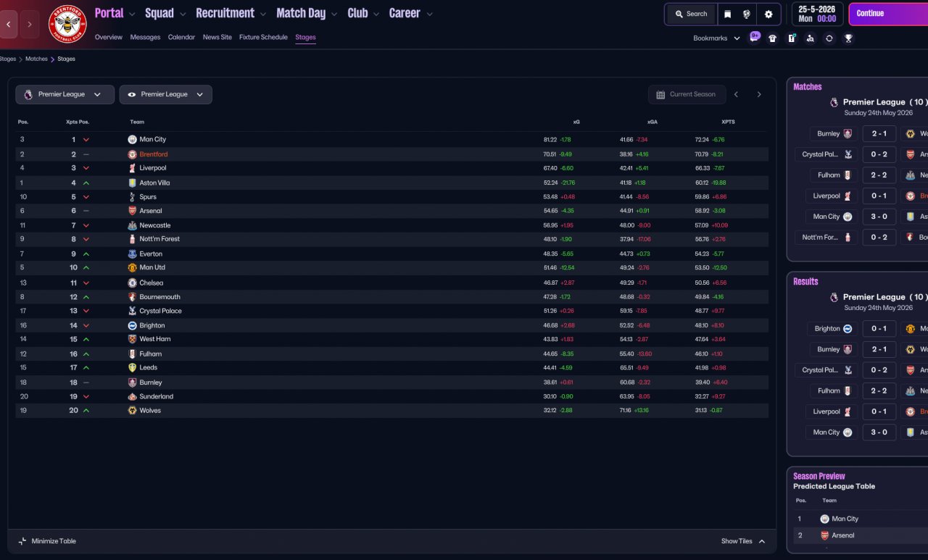Sort table by XPTS column header
The width and height of the screenshot is (928, 560).
click(x=728, y=122)
